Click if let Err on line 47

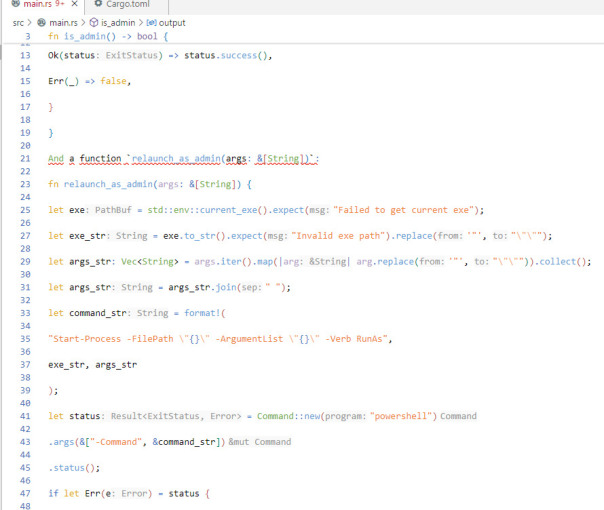click(74, 493)
